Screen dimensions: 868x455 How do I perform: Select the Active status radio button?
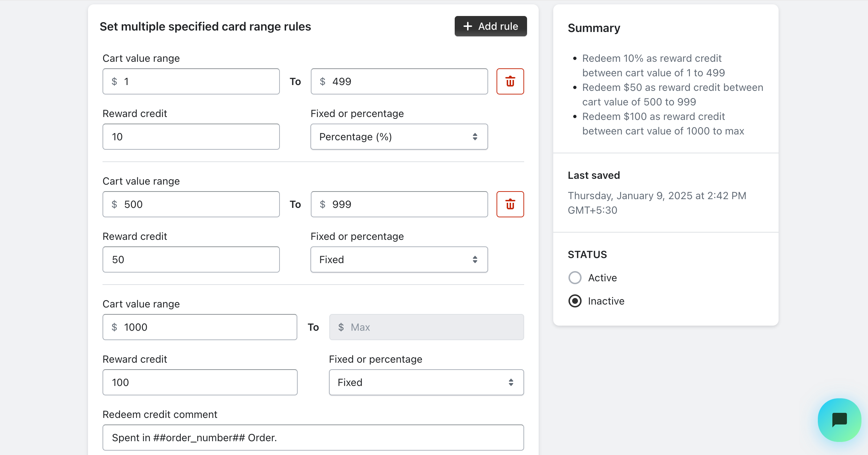point(575,278)
